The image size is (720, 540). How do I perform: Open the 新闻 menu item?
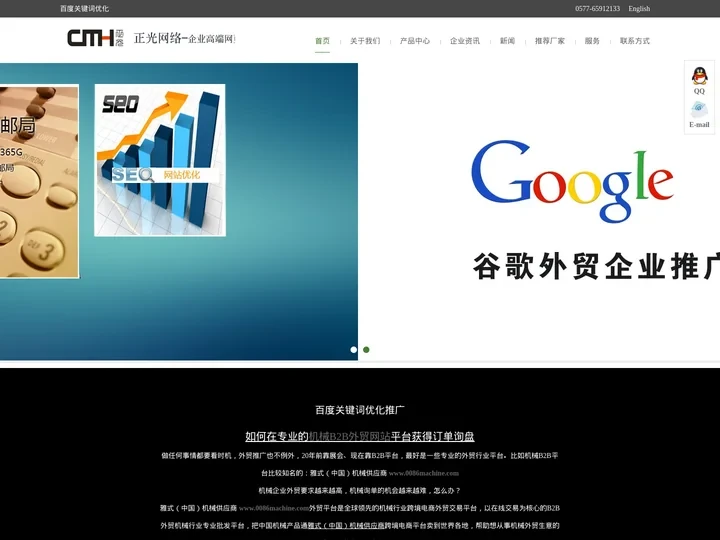(x=507, y=41)
